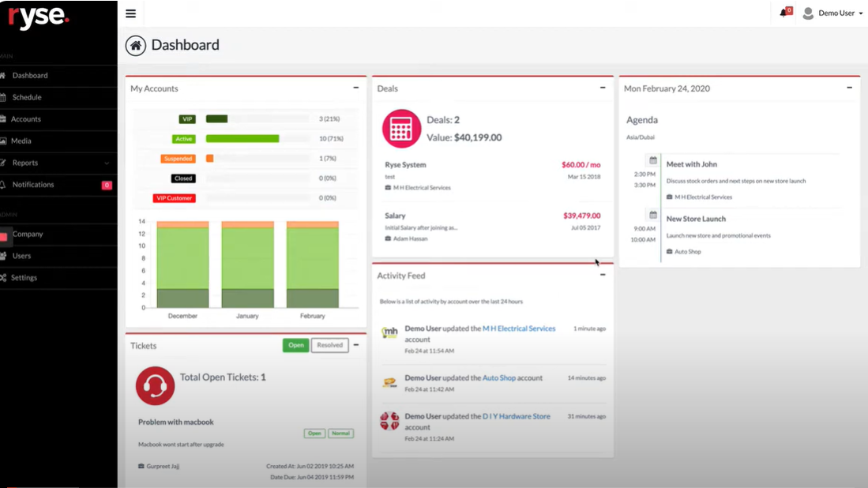The height and width of the screenshot is (488, 868).
Task: Click the calculator icon in the Deals panel
Action: (400, 129)
